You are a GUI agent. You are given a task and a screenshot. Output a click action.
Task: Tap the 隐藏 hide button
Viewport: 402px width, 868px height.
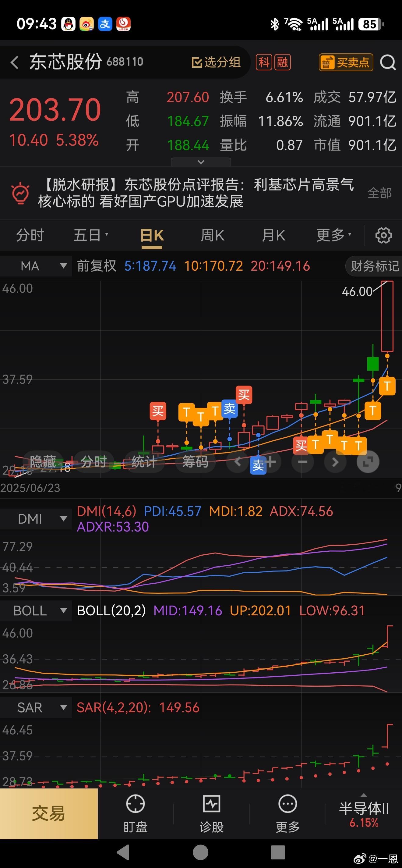[43, 462]
